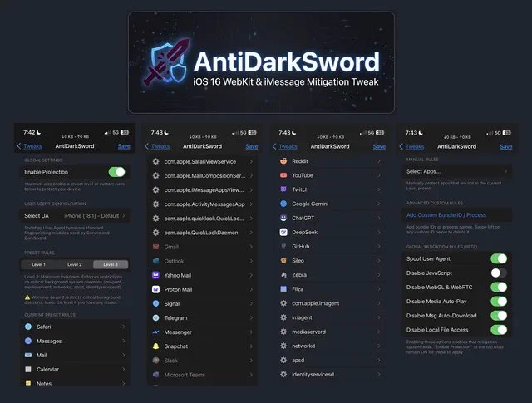532x403 pixels.
Task: Click the Twitch icon
Action: pyautogui.click(x=283, y=189)
